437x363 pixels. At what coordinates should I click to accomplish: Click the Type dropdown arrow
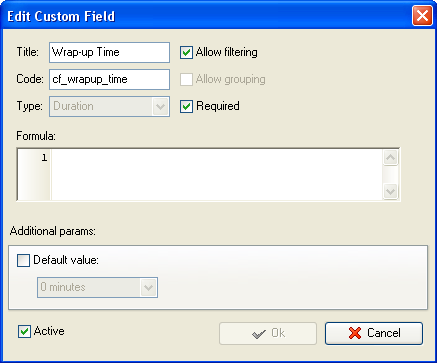click(x=160, y=107)
